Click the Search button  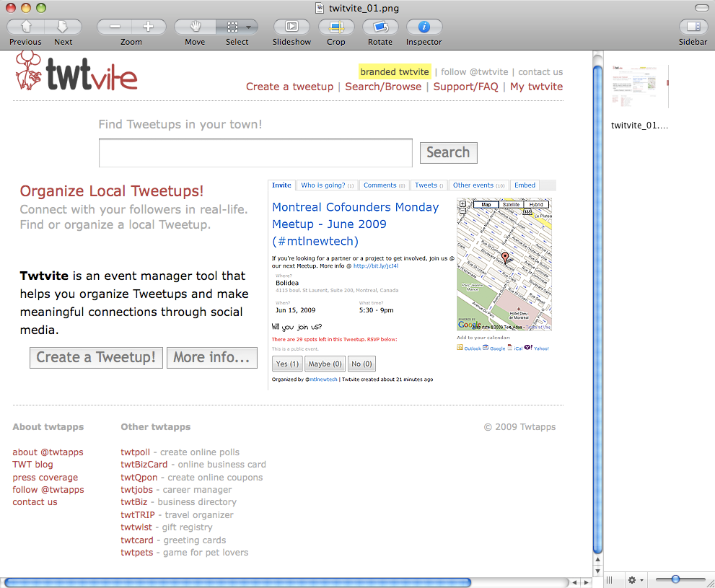pyautogui.click(x=448, y=153)
